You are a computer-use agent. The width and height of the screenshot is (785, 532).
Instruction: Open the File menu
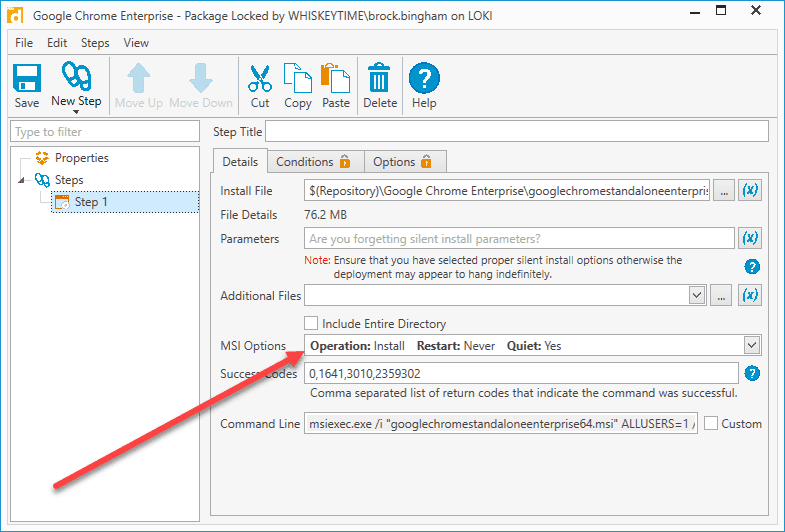click(x=24, y=43)
